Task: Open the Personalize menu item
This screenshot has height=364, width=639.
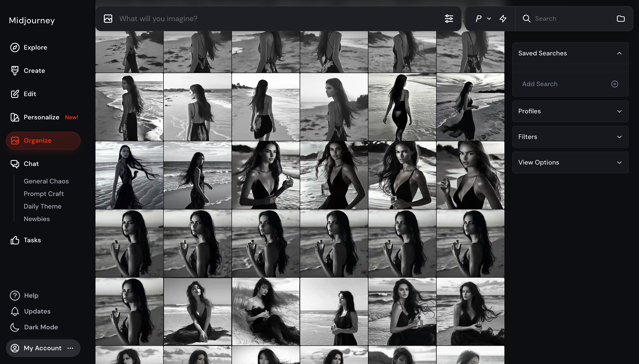Action: pyautogui.click(x=41, y=117)
